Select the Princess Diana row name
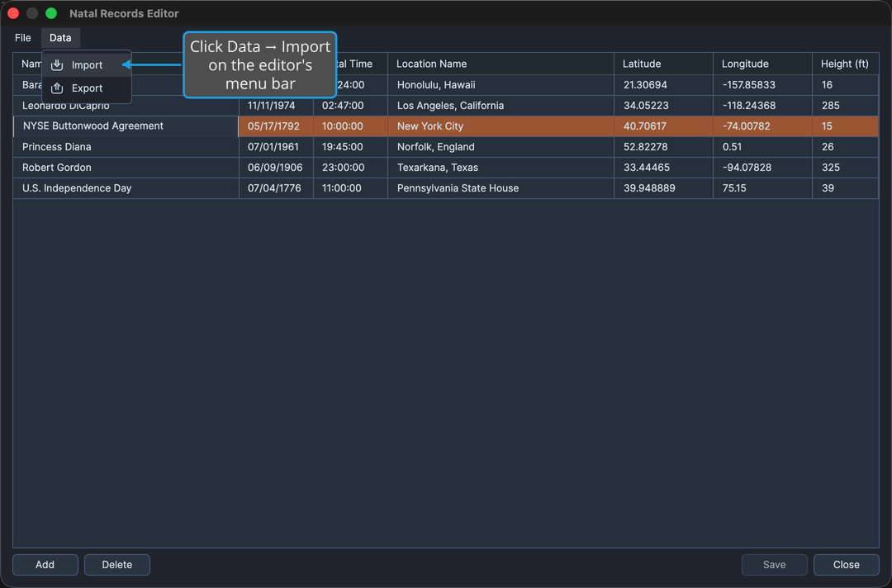Viewport: 892px width, 588px height. point(126,147)
